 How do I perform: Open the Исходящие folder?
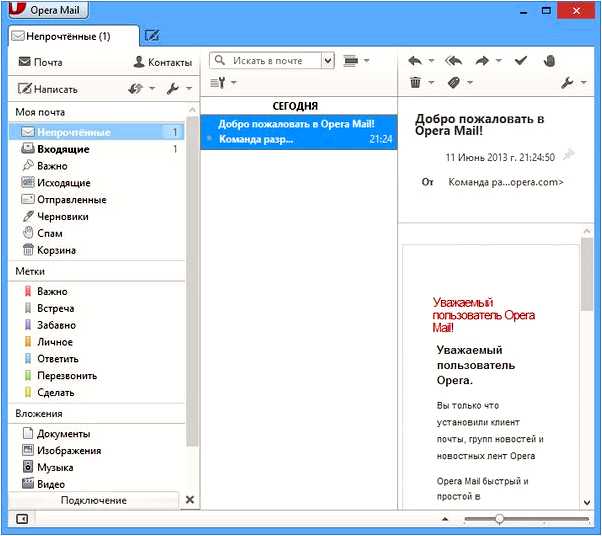(56, 183)
